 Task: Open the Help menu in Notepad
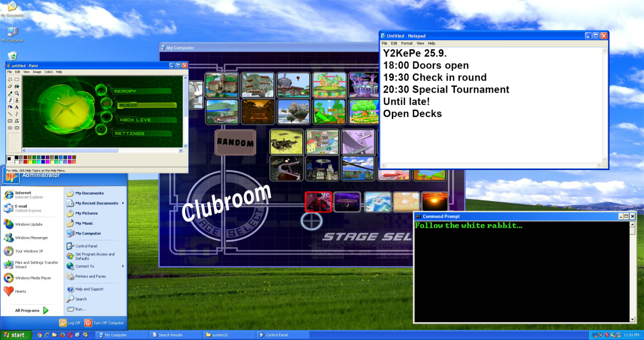tap(431, 43)
